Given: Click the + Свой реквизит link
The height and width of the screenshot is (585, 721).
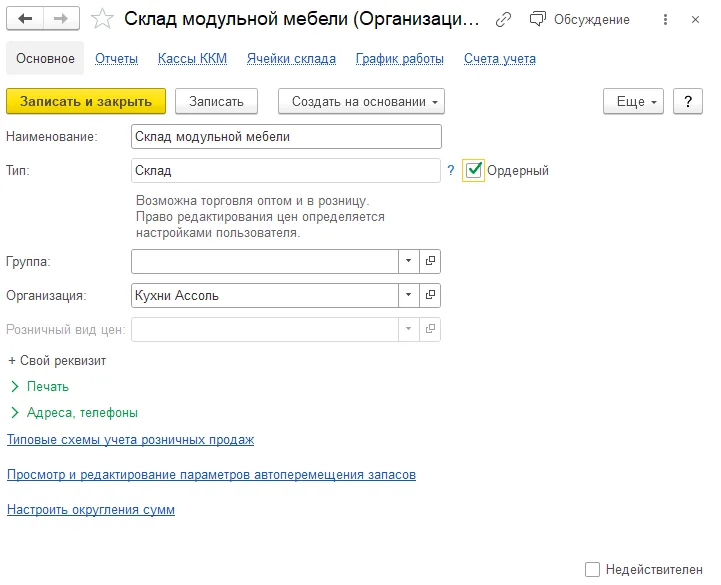Looking at the screenshot, I should tap(57, 361).
